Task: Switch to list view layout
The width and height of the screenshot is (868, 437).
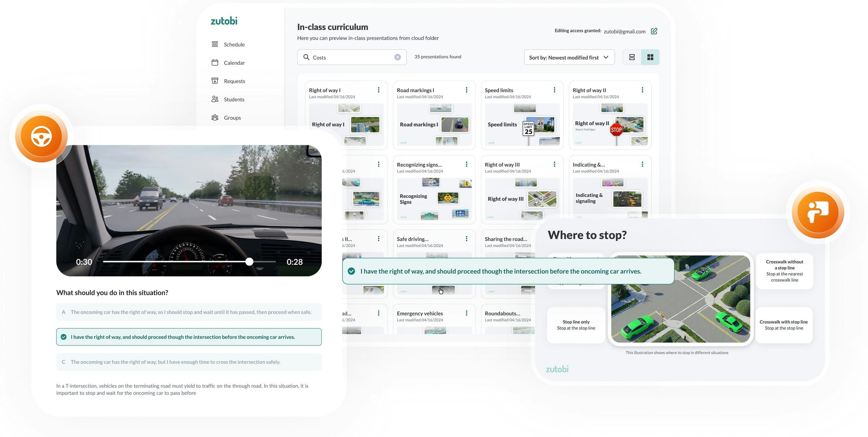Action: [x=632, y=57]
